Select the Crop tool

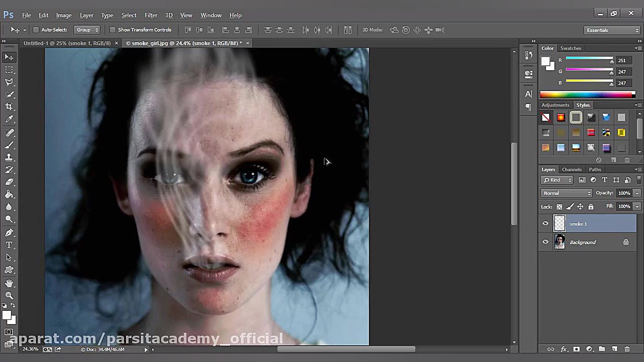click(9, 107)
